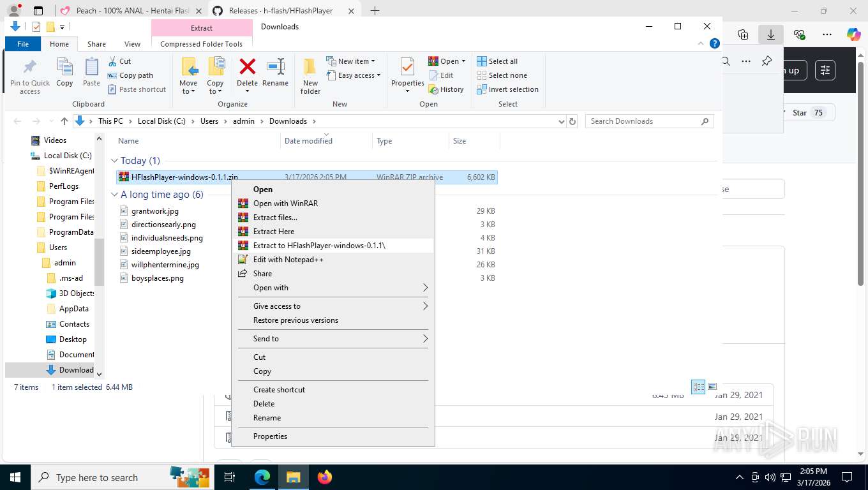
Task: Click the Cut scissors button
Action: [119, 61]
